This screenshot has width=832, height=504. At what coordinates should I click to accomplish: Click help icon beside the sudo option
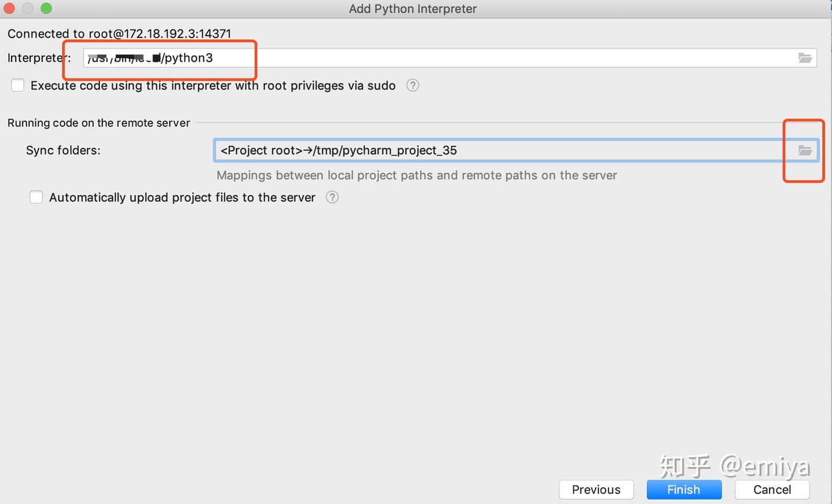(x=413, y=85)
